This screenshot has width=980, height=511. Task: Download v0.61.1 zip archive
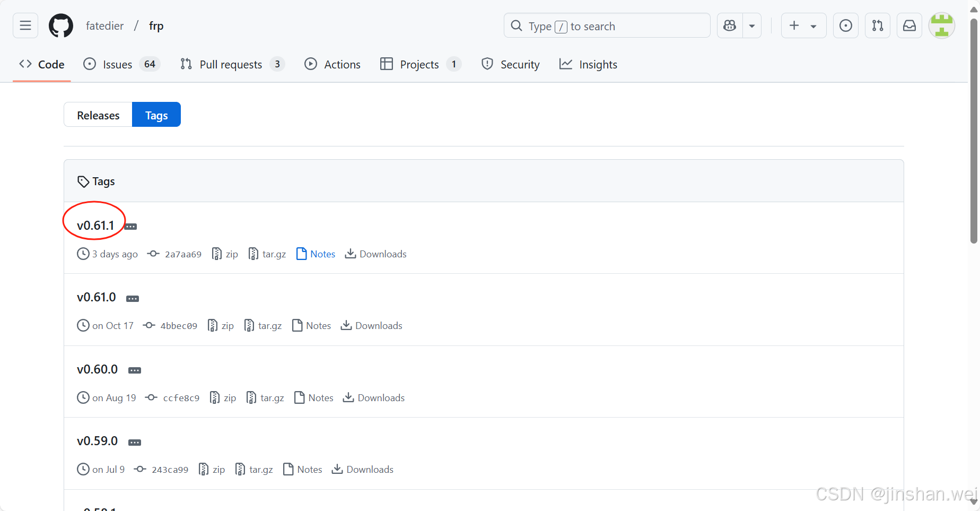(x=225, y=254)
